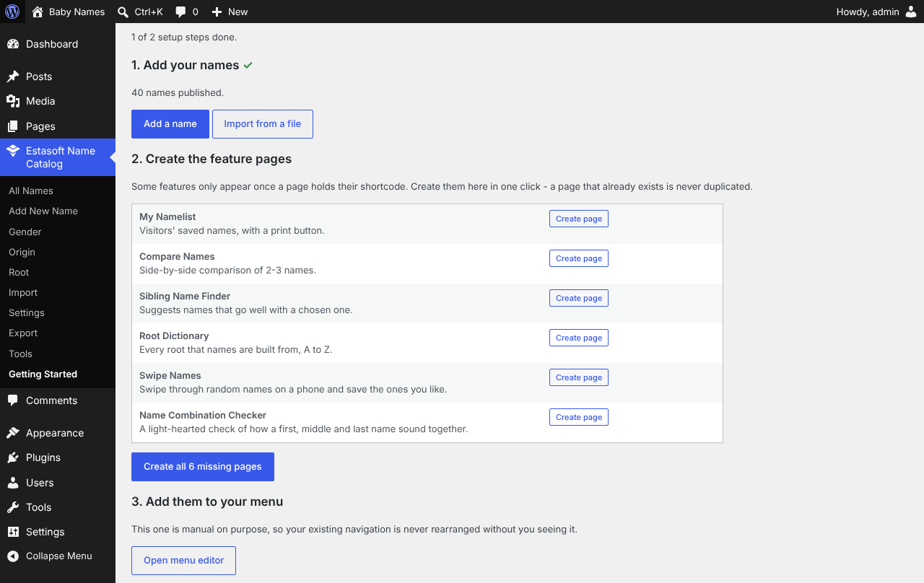The height and width of the screenshot is (583, 924).
Task: Click the admin user avatar icon
Action: click(911, 12)
